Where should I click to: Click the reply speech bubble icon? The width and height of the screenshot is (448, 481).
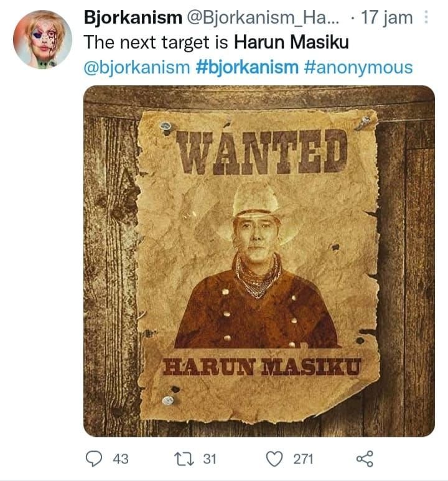(93, 459)
